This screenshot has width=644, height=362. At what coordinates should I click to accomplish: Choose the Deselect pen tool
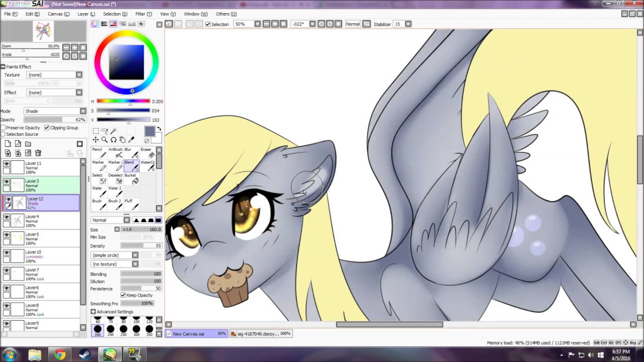(115, 178)
